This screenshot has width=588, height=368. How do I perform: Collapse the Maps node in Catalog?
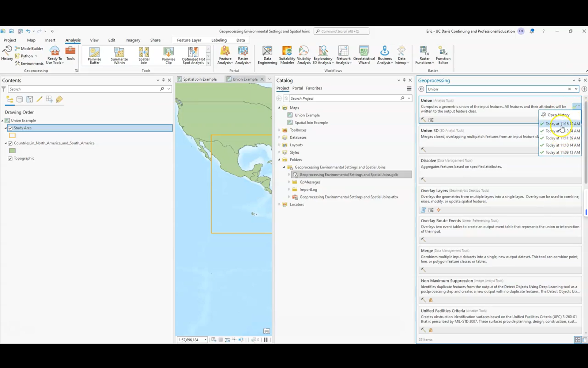pos(279,108)
